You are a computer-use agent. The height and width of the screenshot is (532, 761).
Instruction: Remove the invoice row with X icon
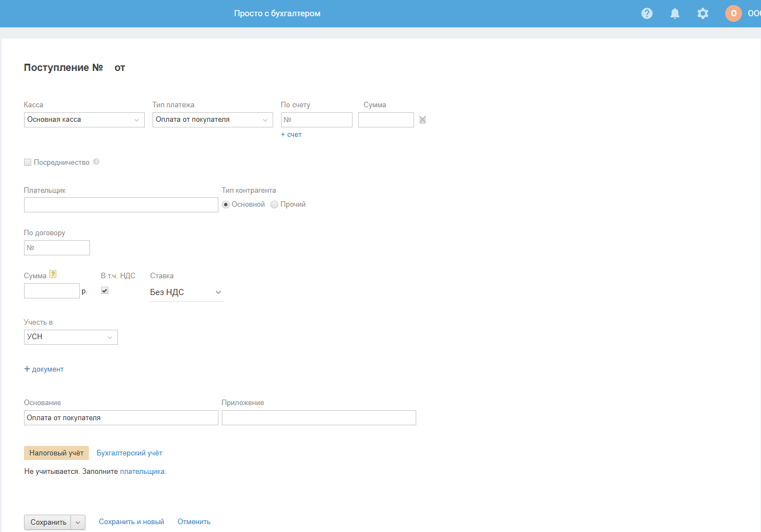pos(422,120)
